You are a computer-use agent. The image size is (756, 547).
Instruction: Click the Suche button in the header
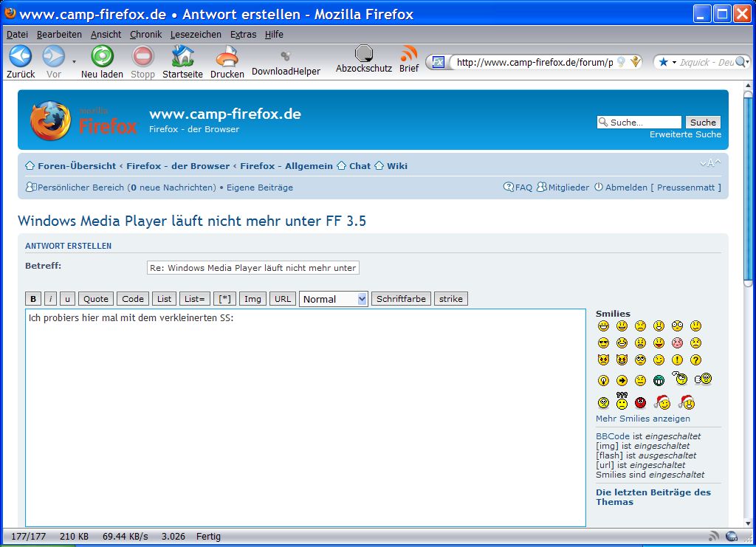pos(703,123)
